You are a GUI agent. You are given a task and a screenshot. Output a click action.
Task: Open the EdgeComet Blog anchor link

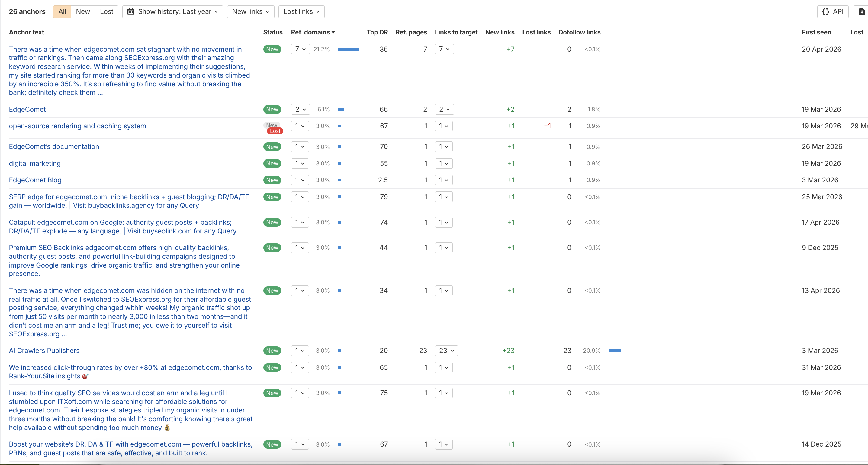35,180
